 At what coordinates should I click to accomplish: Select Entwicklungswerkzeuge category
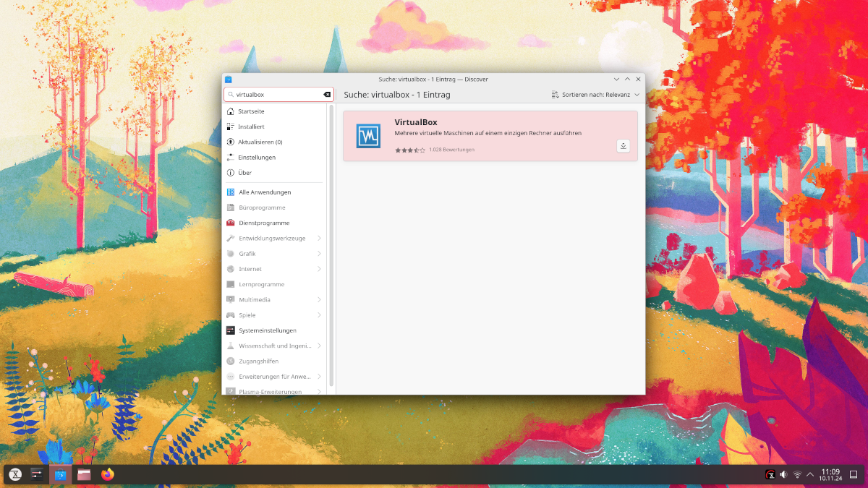coord(275,239)
